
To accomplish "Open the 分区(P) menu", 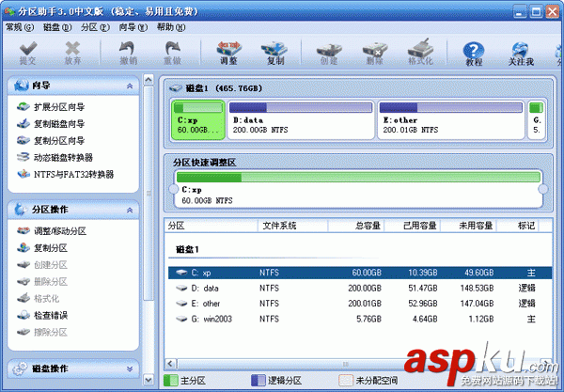I will coord(95,27).
